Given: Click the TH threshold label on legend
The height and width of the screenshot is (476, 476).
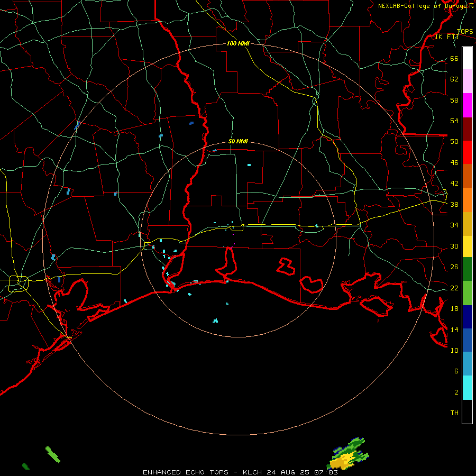Looking at the screenshot, I should [x=454, y=413].
